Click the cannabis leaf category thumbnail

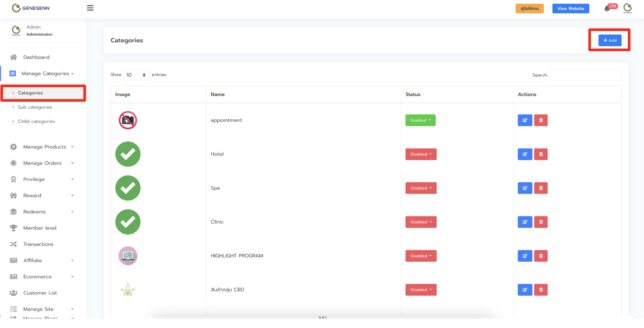click(x=128, y=290)
